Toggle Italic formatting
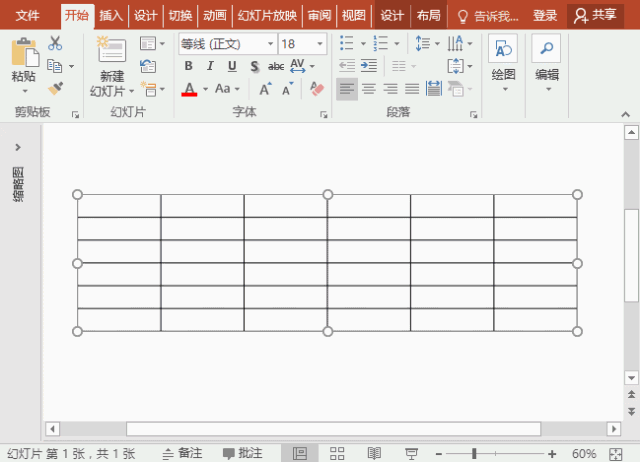 (x=211, y=66)
